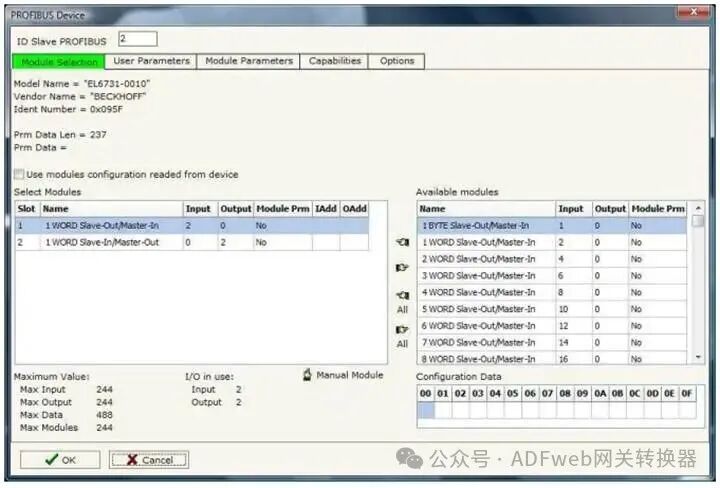The image size is (720, 488).
Task: Select available module 6 WORD Slave-Out/Master-In
Action: 552,325
